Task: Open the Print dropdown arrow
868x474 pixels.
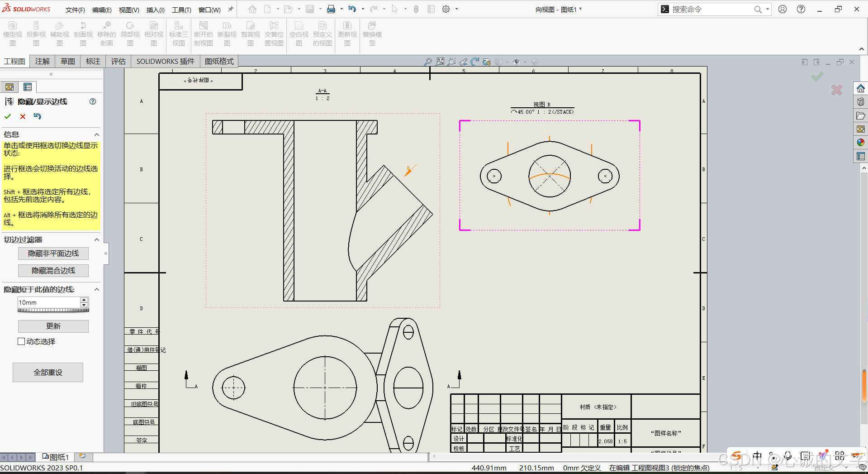Action: pyautogui.click(x=342, y=9)
